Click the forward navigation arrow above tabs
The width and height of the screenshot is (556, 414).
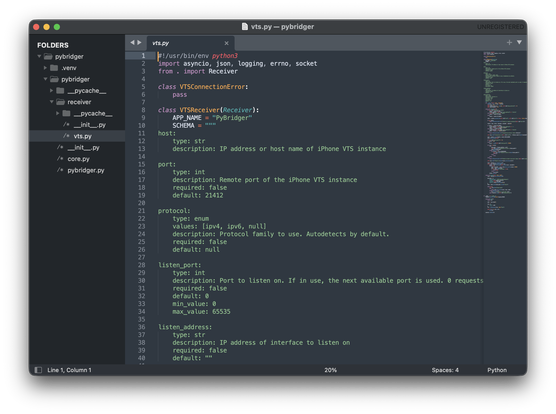[139, 43]
